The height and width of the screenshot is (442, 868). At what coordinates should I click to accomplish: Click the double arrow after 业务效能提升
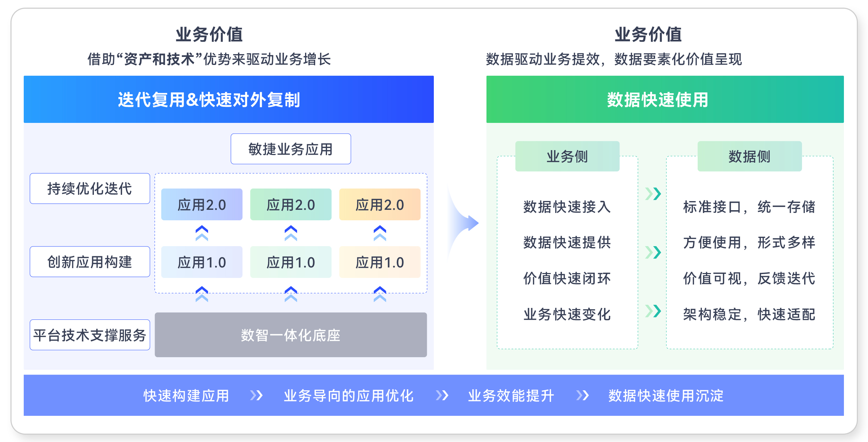pos(583,396)
